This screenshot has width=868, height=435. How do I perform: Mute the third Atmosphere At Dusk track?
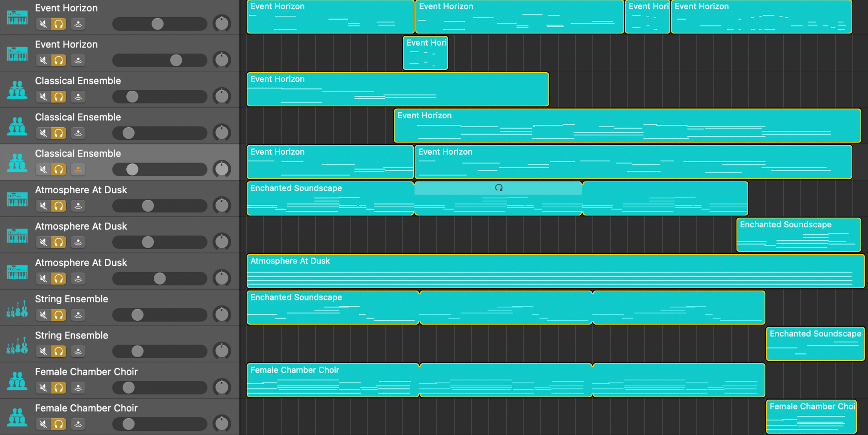pos(43,278)
